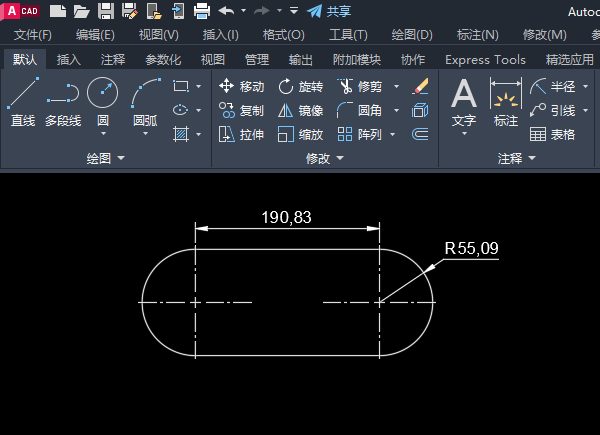Insert a Table (表格)
The height and width of the screenshot is (435, 600).
(x=553, y=135)
